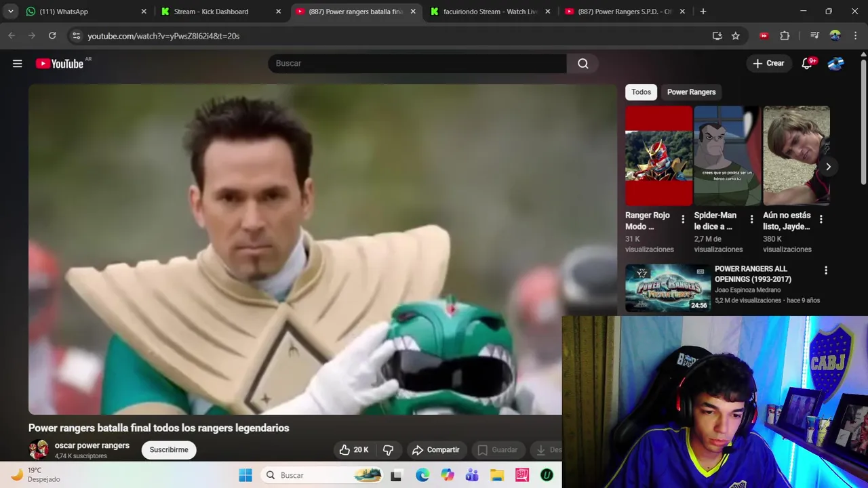
Task: Open Microsoft Teams from taskbar
Action: 472,475
